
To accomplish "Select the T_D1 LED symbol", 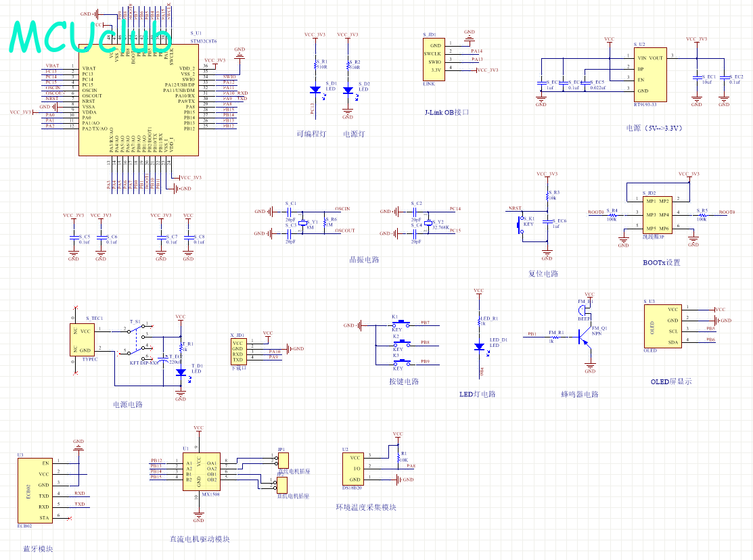I will [181, 372].
